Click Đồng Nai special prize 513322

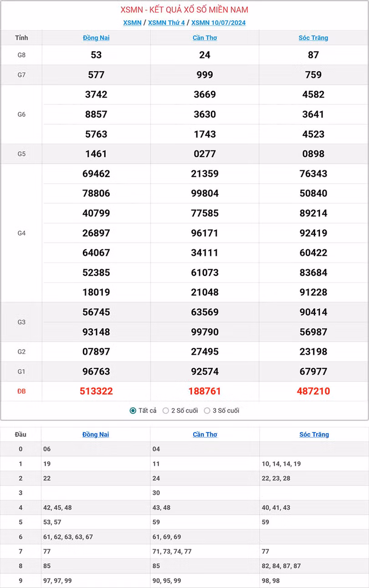(x=96, y=391)
